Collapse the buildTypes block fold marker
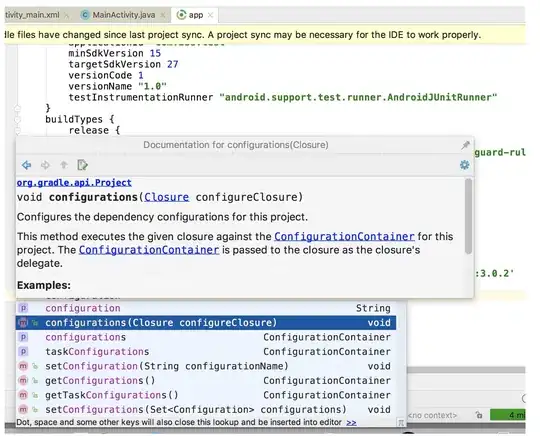The width and height of the screenshot is (540, 436). (x=18, y=120)
